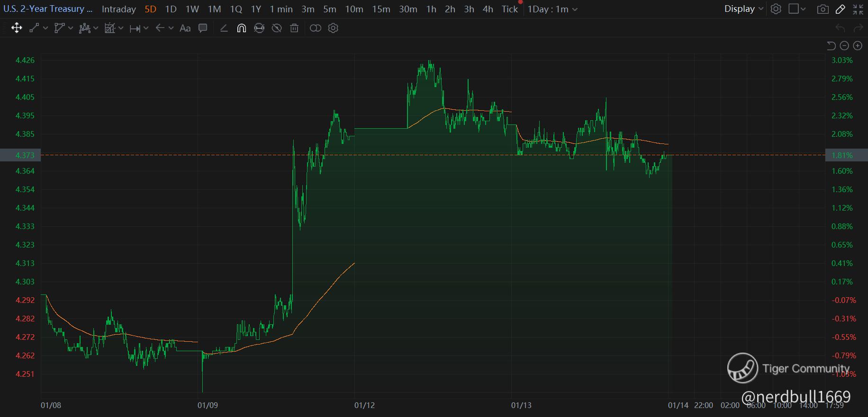The height and width of the screenshot is (417, 868).
Task: Expand the 1Day : 1m interval dropdown
Action: pyautogui.click(x=552, y=9)
